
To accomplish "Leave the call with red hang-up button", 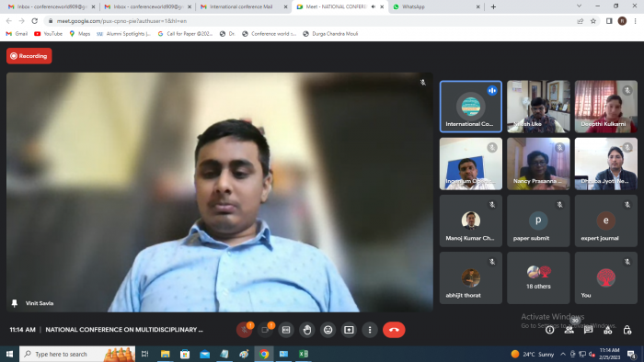I will [394, 330].
